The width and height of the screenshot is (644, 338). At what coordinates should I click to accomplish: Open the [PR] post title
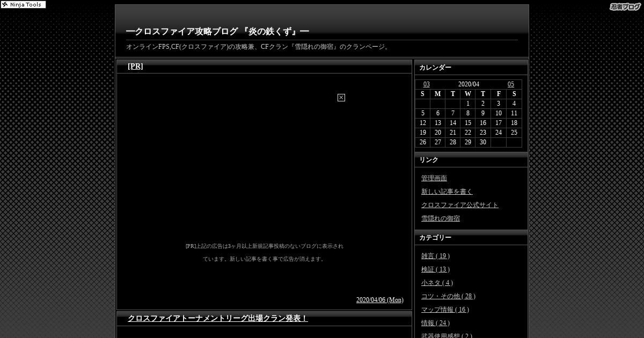(135, 67)
